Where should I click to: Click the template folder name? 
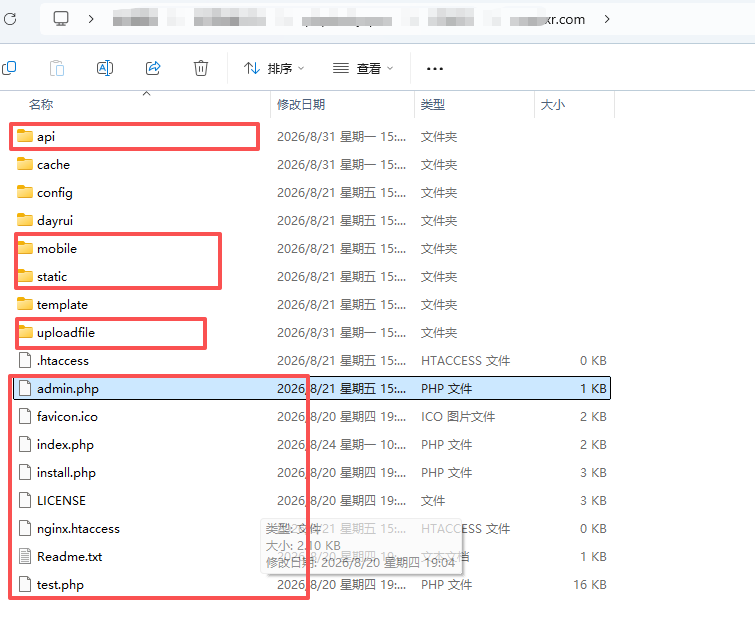tap(62, 305)
